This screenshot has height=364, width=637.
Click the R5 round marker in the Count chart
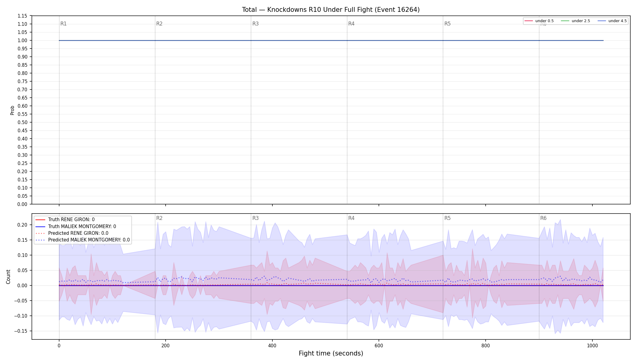447,218
